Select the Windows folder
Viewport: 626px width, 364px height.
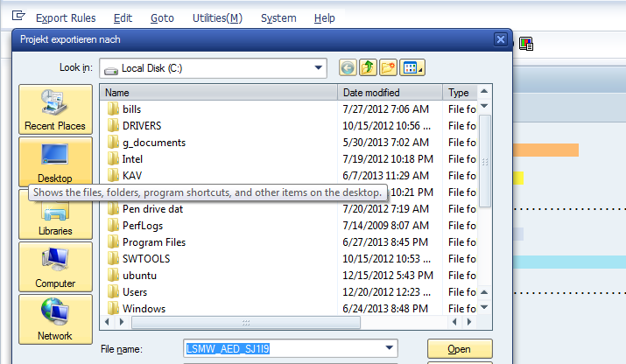(x=144, y=309)
